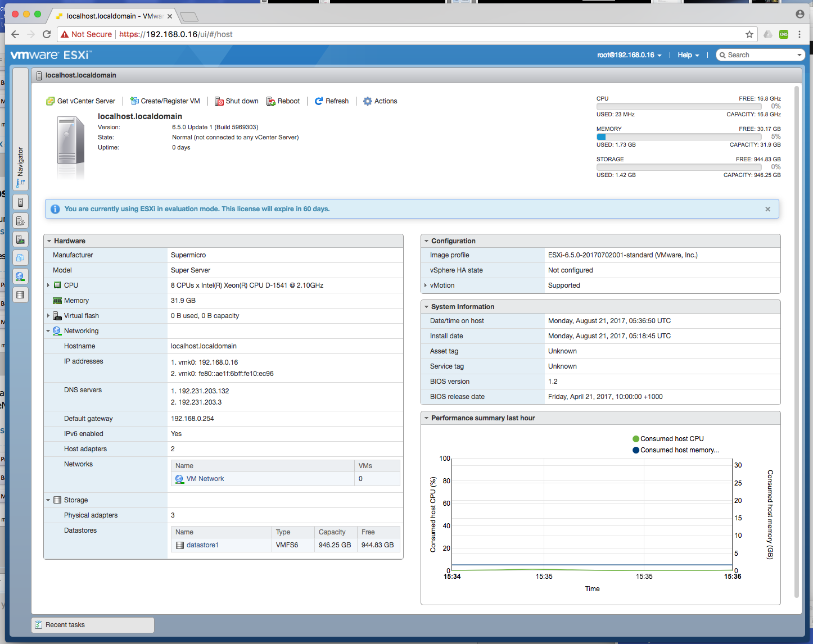This screenshot has height=644, width=813.
Task: Click the CPU chip icon in Hardware
Action: pyautogui.click(x=57, y=285)
